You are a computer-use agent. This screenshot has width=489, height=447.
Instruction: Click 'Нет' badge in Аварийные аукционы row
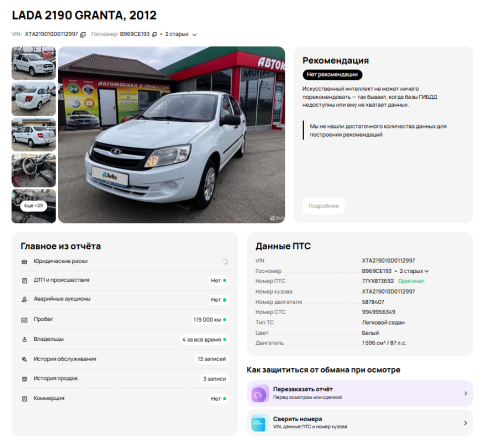(218, 300)
